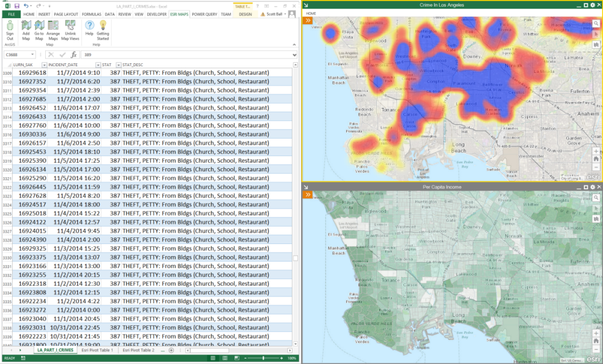The width and height of the screenshot is (603, 364).
Task: Switch to the HOME ribbon tab
Action: click(x=29, y=14)
